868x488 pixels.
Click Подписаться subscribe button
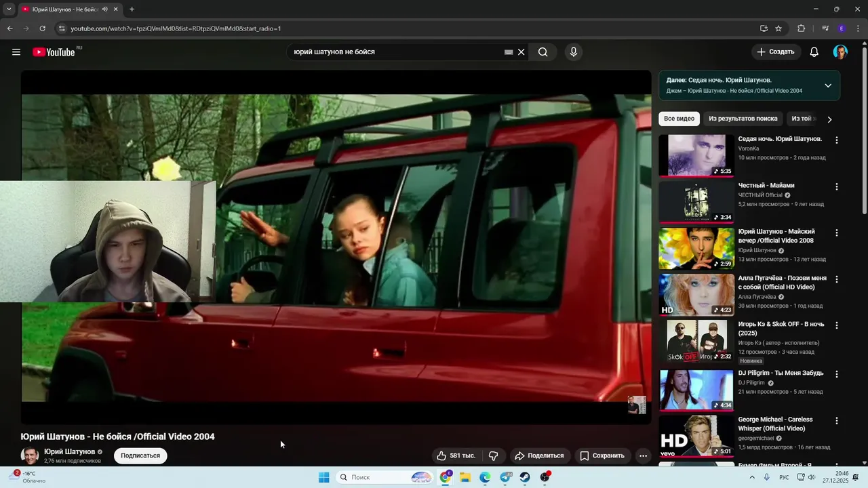(140, 455)
